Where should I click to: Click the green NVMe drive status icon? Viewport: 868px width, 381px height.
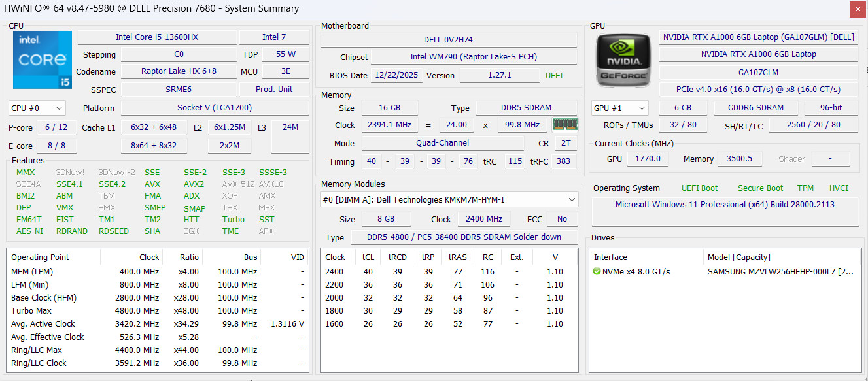pyautogui.click(x=597, y=271)
